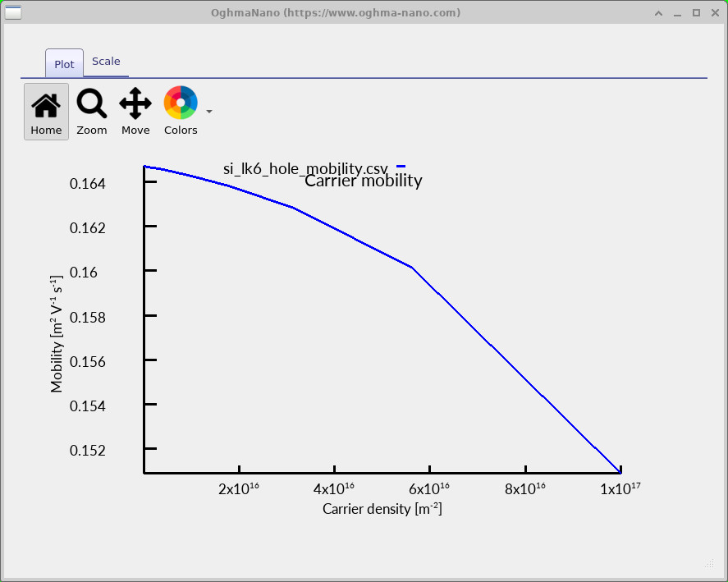The image size is (728, 582).
Task: Click the 0.152 y-axis tick value
Action: (x=87, y=451)
